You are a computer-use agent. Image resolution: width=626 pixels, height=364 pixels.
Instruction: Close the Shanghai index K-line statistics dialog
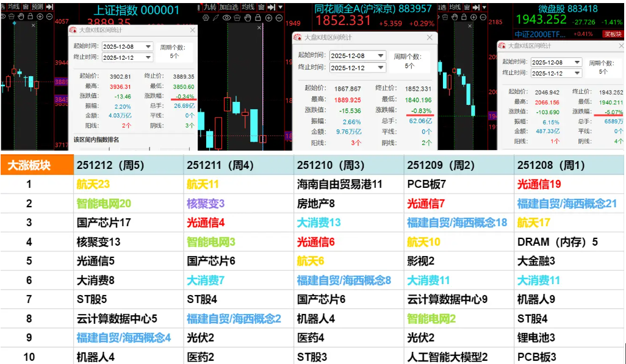[192, 30]
